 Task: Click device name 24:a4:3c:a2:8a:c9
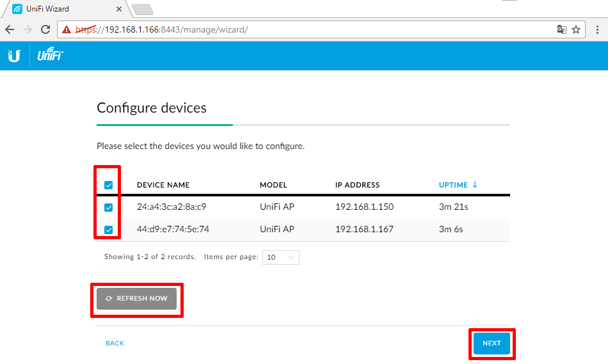(172, 207)
